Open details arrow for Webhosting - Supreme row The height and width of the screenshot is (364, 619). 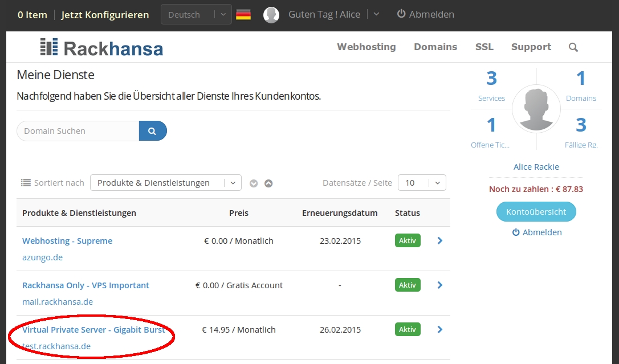440,240
